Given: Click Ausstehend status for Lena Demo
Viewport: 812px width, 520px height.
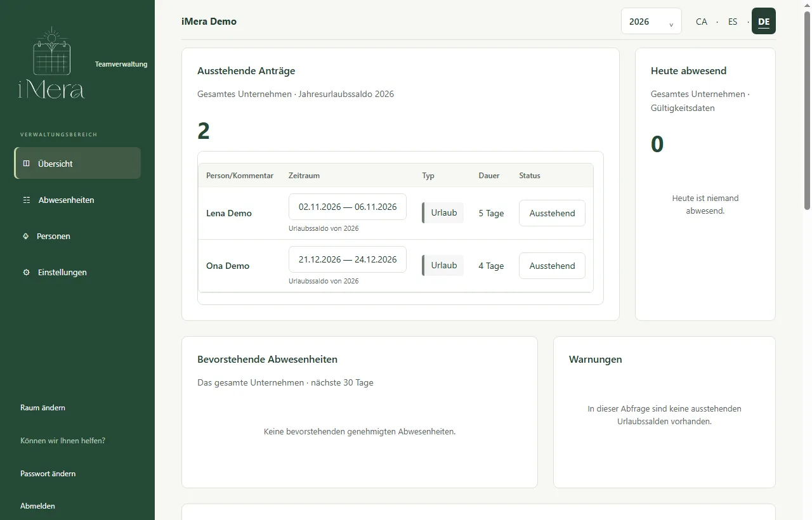Looking at the screenshot, I should click(552, 213).
